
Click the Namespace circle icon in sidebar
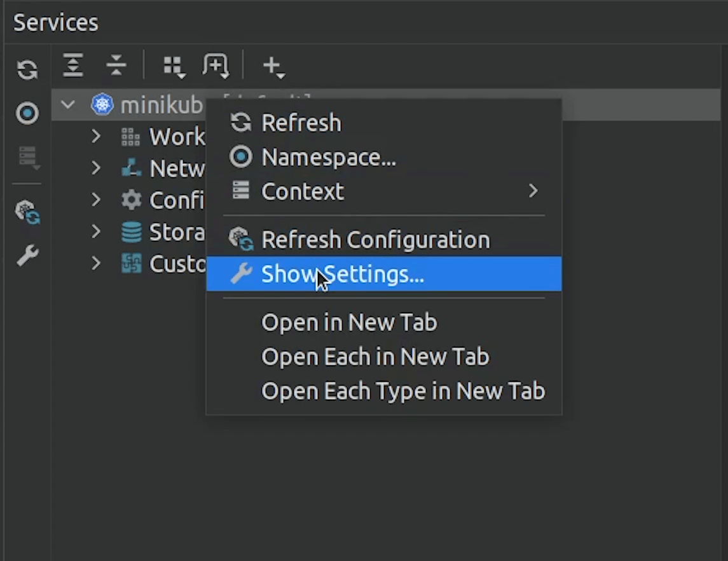[27, 114]
